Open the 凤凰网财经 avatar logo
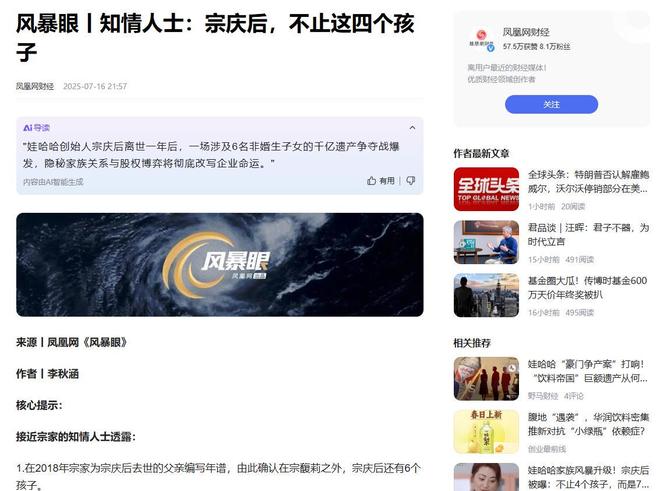 coord(482,40)
